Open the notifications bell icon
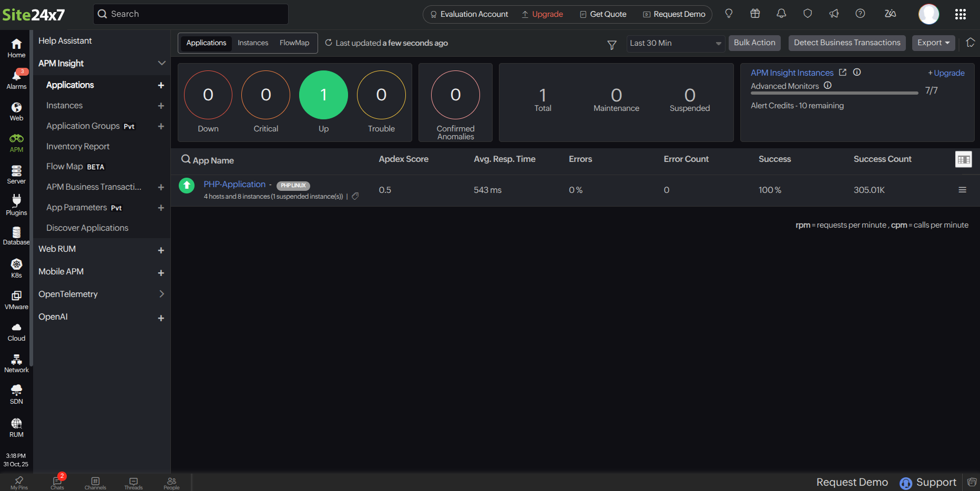 [781, 14]
